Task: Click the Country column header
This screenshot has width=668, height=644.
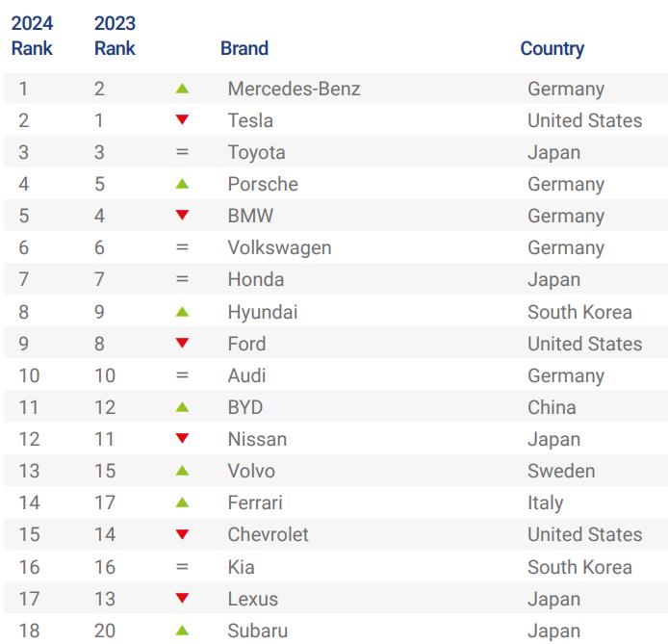Action: coord(552,48)
